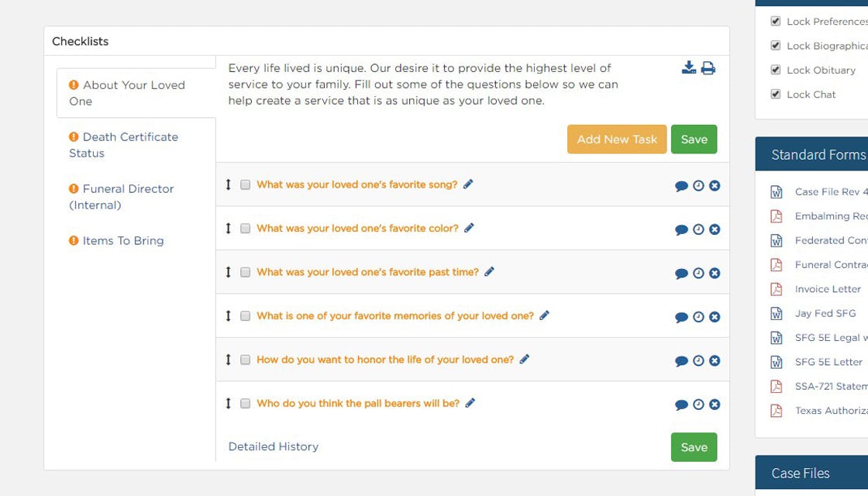Screen dimensions: 868x496
Task: Uncheck the Lock Chat option
Action: coord(776,94)
